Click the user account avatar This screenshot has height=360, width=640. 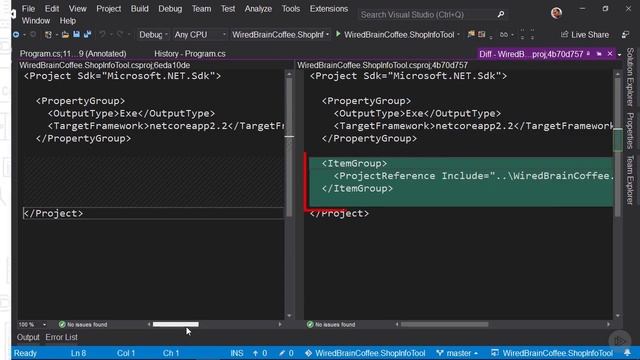556,13
